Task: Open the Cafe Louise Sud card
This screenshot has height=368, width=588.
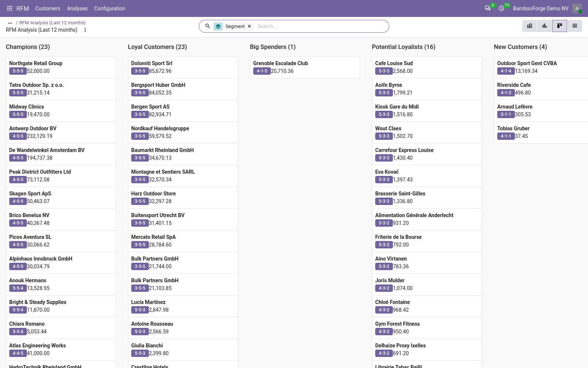Action: point(427,67)
